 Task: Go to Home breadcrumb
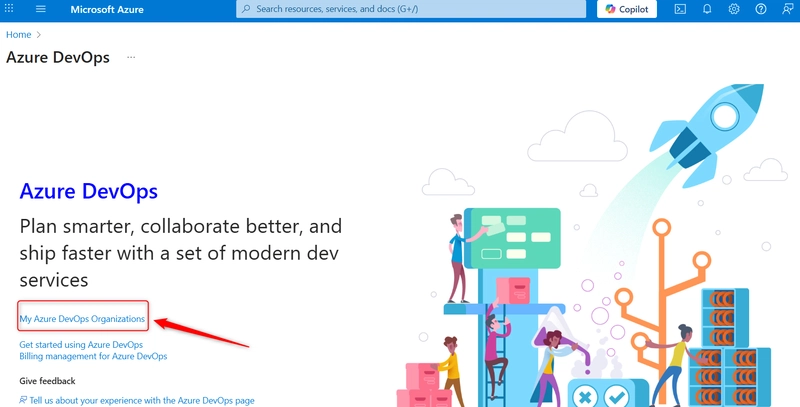click(18, 35)
